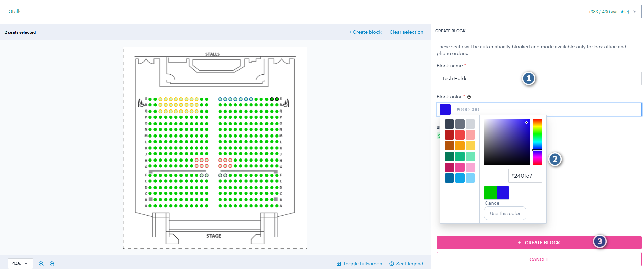Viewport: 644px width, 269px height.
Task: Click the left wheelchair accessibility icon
Action: click(x=141, y=103)
